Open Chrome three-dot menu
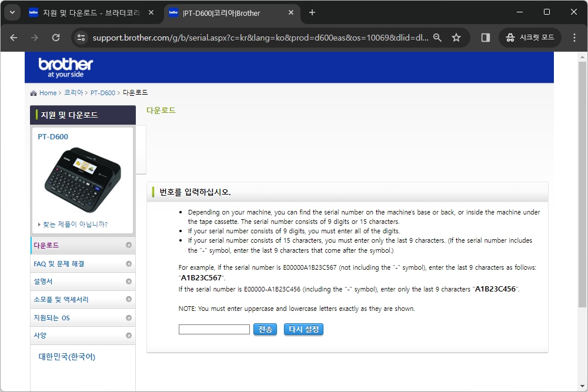This screenshot has height=392, width=588. click(x=574, y=38)
